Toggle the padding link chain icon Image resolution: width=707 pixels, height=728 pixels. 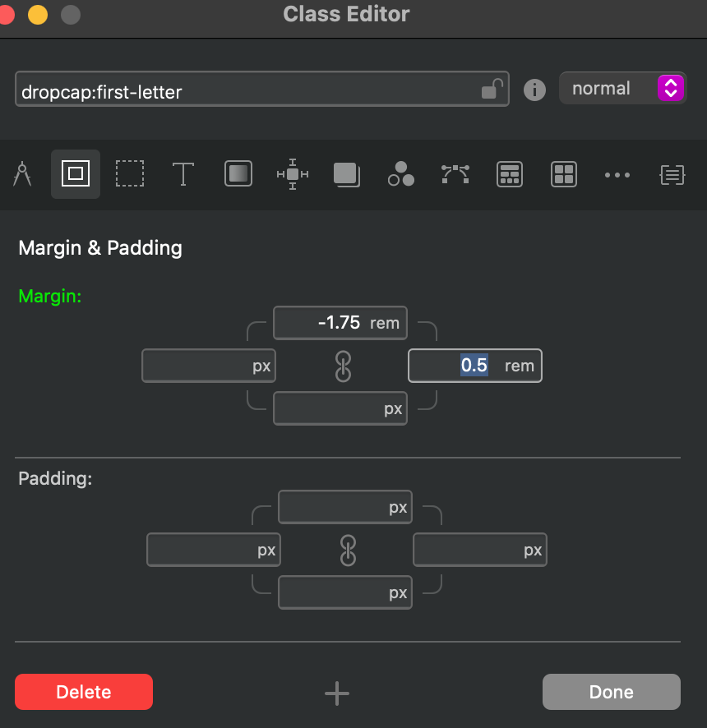348,551
